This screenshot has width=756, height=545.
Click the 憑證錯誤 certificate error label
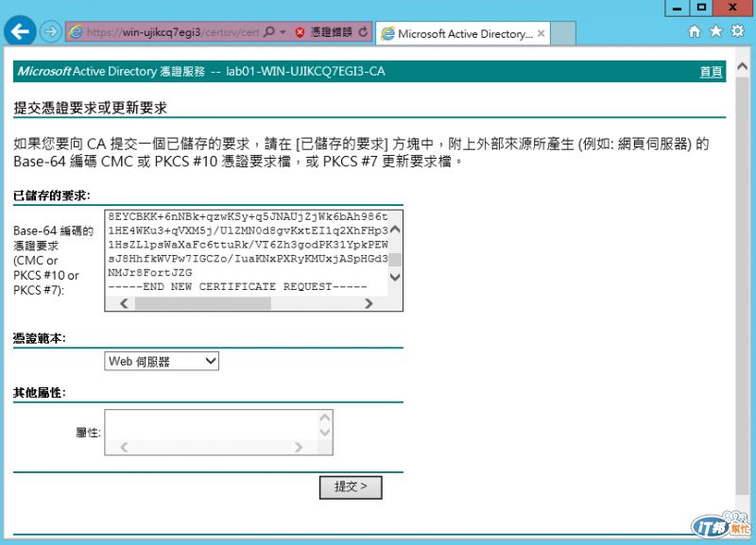(x=332, y=32)
